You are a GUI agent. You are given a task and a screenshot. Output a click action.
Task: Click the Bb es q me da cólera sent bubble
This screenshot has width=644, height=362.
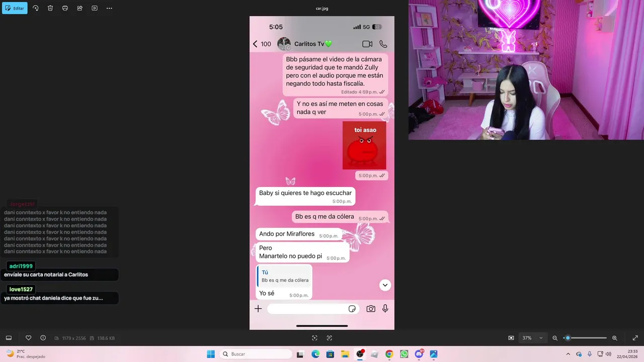(340, 217)
